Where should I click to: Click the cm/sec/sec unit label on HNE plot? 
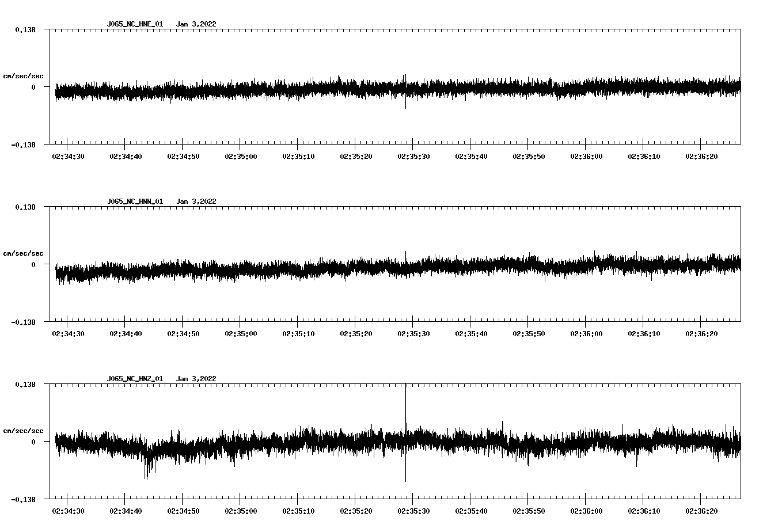tap(23, 76)
